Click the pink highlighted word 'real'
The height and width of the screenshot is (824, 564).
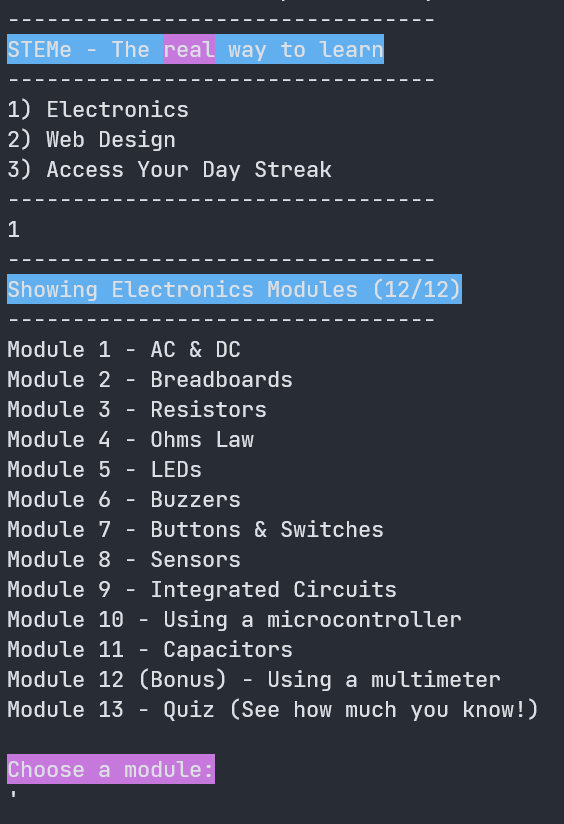tap(189, 49)
